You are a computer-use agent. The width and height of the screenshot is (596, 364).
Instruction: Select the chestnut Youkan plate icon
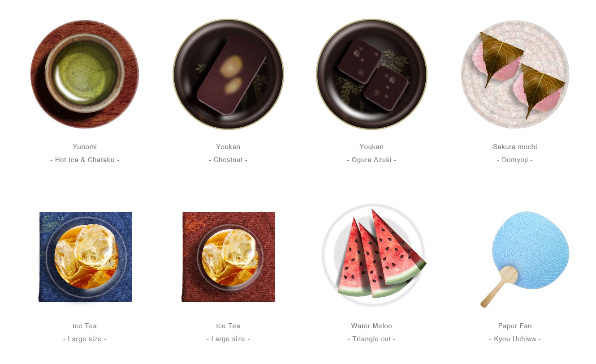coord(228,74)
